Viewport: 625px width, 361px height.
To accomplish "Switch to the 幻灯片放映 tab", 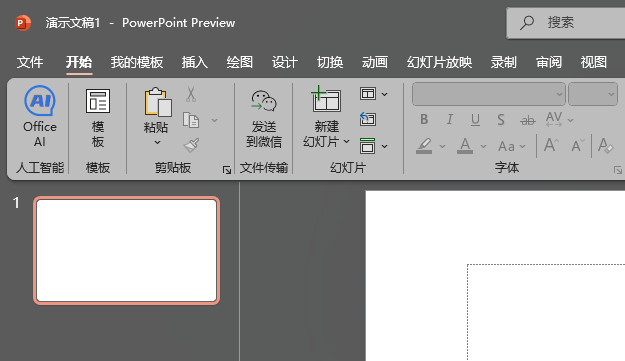I will 439,62.
